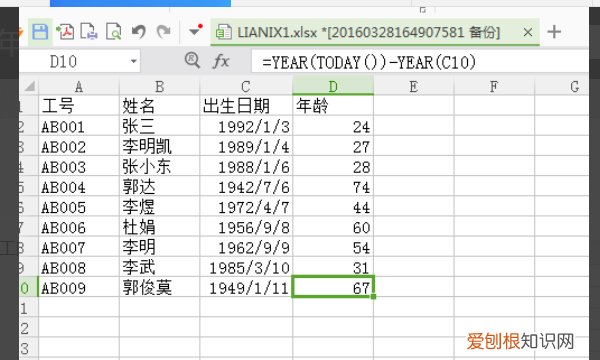The height and width of the screenshot is (360, 600).
Task: Select the birth date 1988/1/6
Action: (246, 167)
